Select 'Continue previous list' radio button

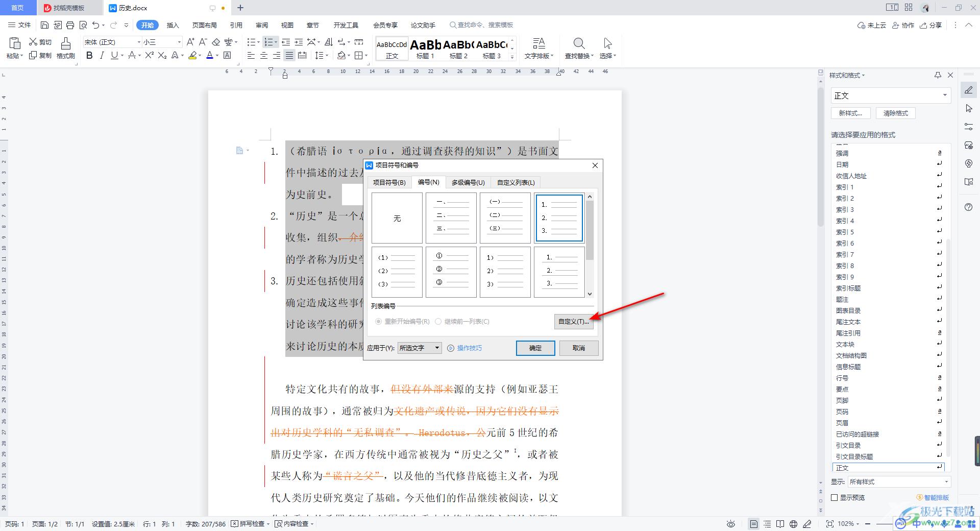click(x=438, y=322)
